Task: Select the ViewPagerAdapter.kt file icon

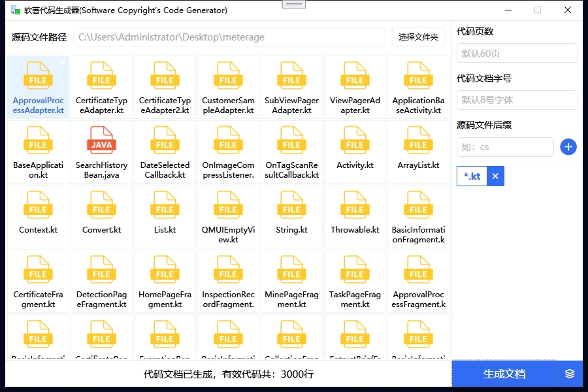Action: point(355,75)
